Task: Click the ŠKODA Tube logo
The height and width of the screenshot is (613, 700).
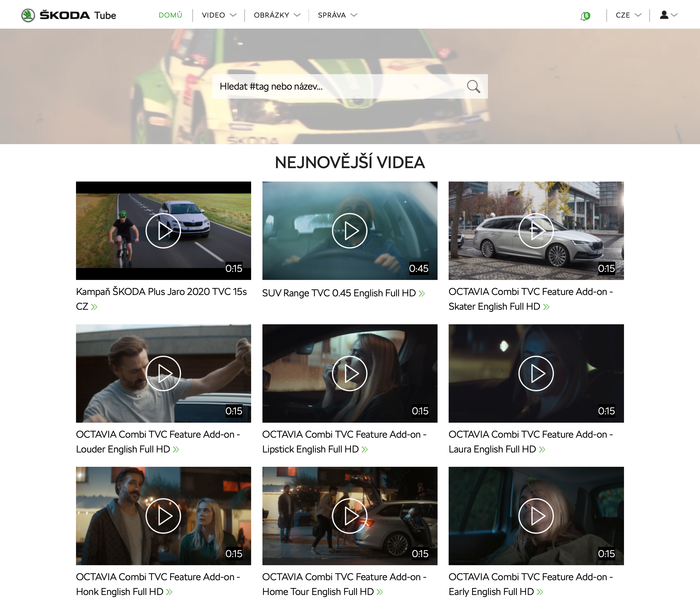Action: pyautogui.click(x=68, y=15)
